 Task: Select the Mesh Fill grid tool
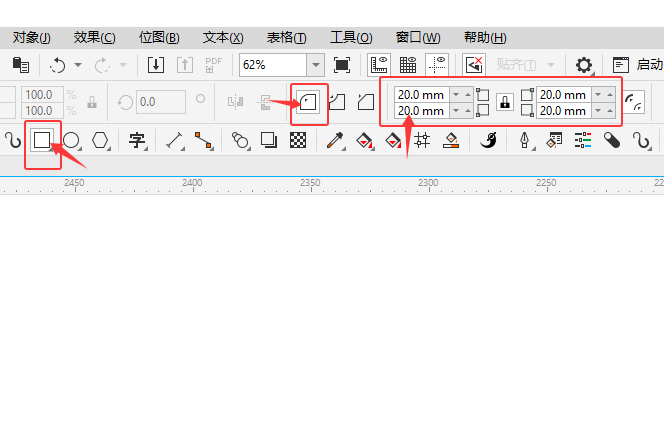[x=422, y=140]
